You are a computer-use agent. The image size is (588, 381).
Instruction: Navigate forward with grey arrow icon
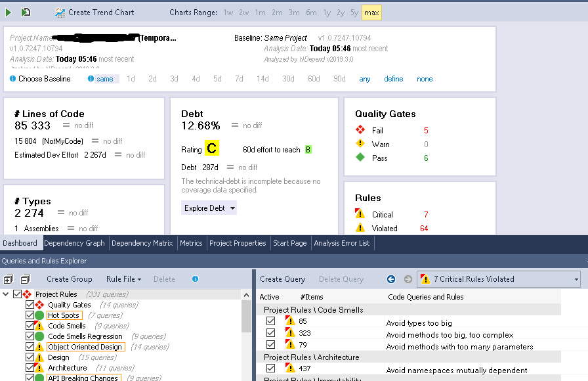(408, 279)
